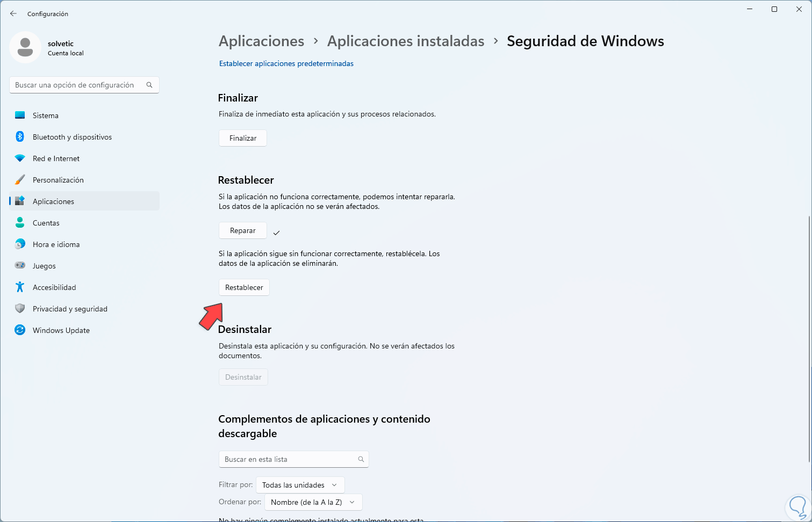The height and width of the screenshot is (522, 812).
Task: Focus the Buscar una opción de configuración field
Action: tap(84, 85)
